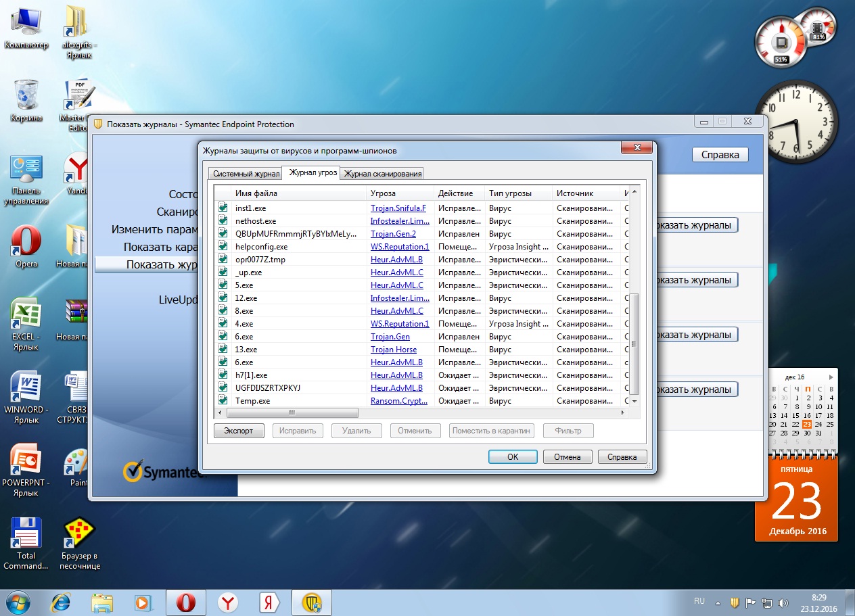The height and width of the screenshot is (616, 855).
Task: Open the Trojan Horse threat link
Action: 393,350
